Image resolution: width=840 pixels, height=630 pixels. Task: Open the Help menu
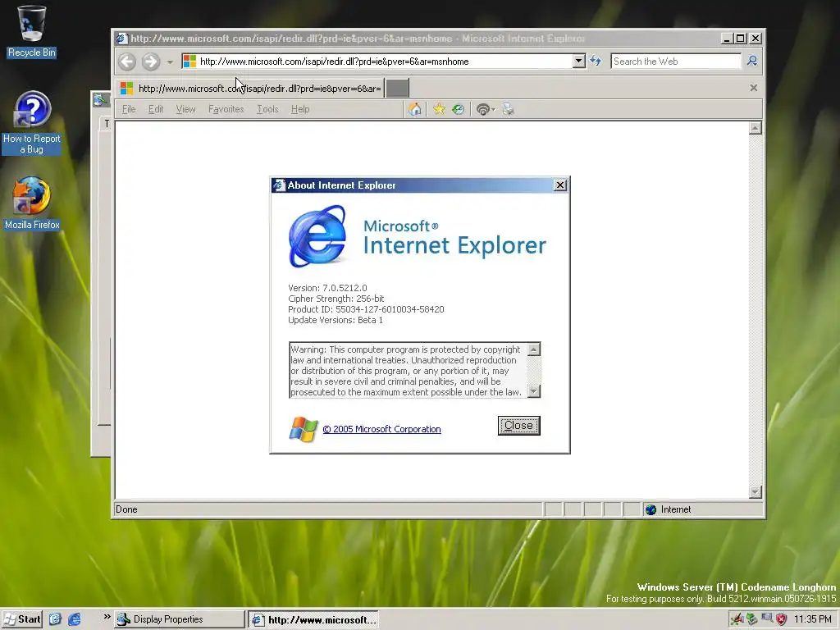[300, 109]
